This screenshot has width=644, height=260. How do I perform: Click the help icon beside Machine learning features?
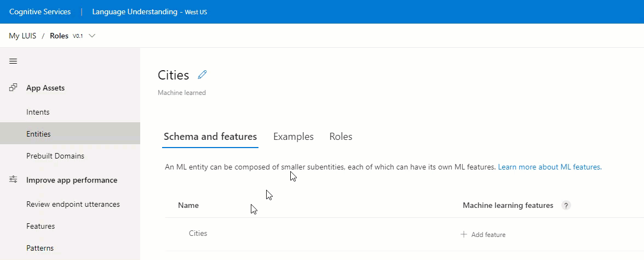566,205
